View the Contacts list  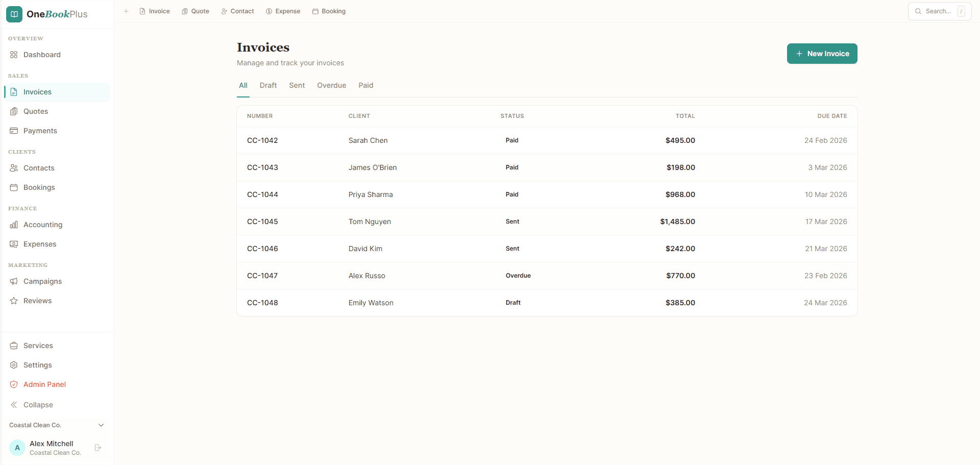[39, 168]
